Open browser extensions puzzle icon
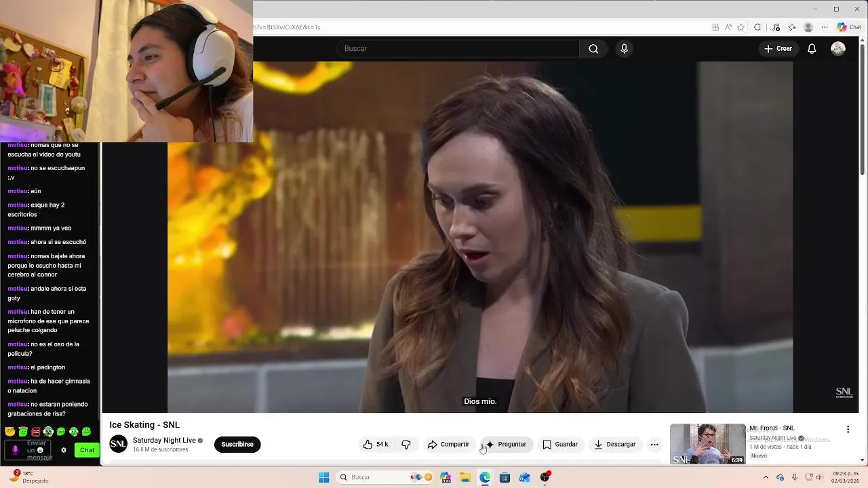 coord(757,27)
